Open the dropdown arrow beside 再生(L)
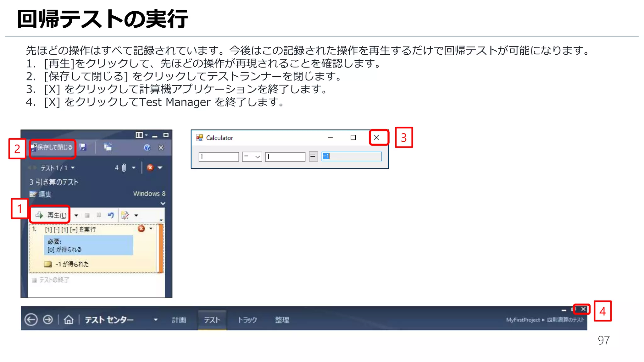 click(x=76, y=216)
